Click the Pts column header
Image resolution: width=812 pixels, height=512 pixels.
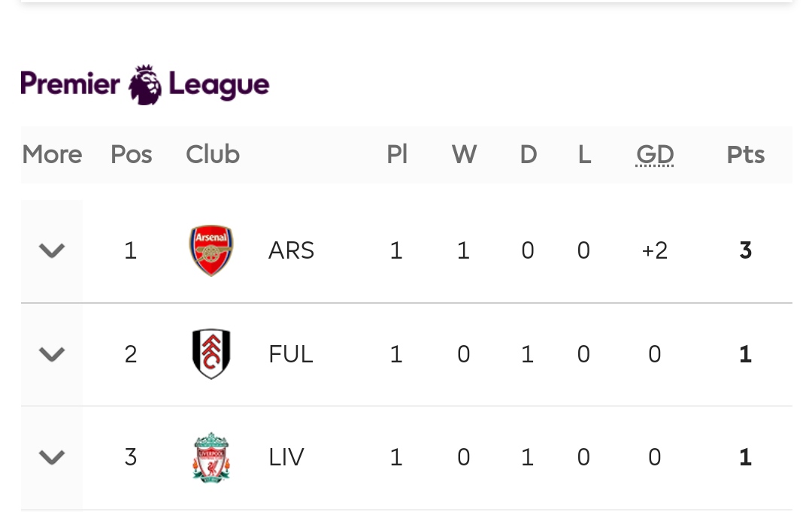746,155
